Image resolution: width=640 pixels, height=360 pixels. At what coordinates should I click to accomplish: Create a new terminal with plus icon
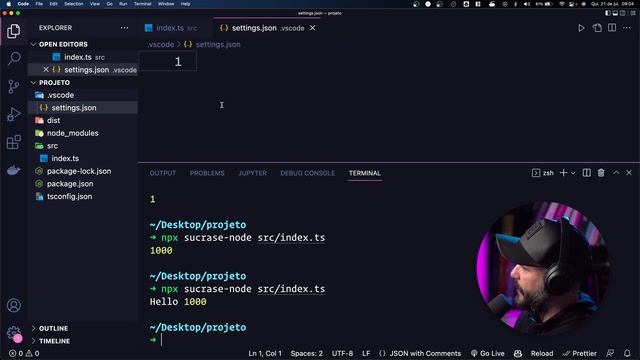pyautogui.click(x=563, y=173)
